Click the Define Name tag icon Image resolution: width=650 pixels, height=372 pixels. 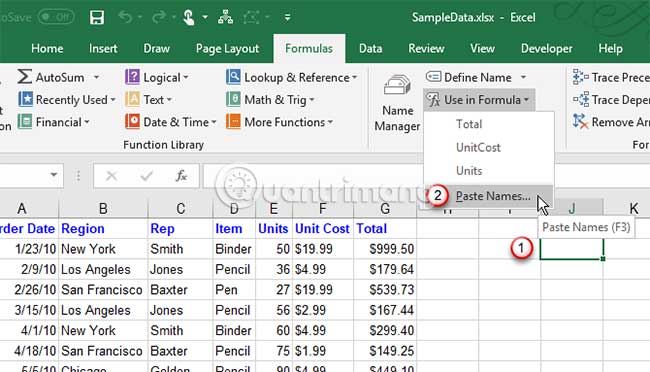click(434, 77)
